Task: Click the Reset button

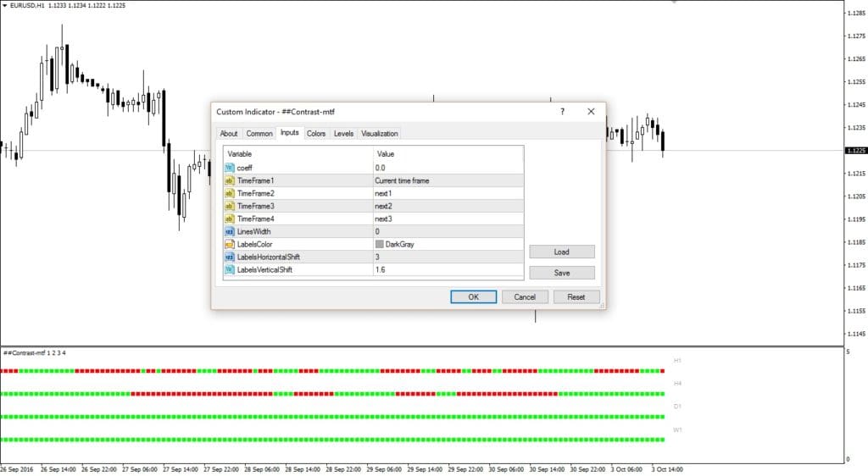Action: coord(576,297)
